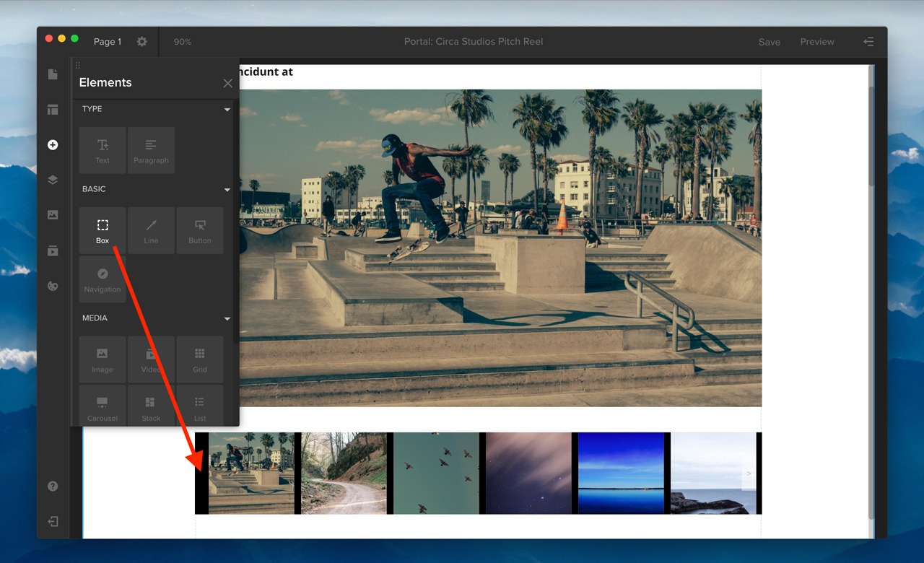Open the help question mark icon
The image size is (924, 563).
(x=53, y=486)
